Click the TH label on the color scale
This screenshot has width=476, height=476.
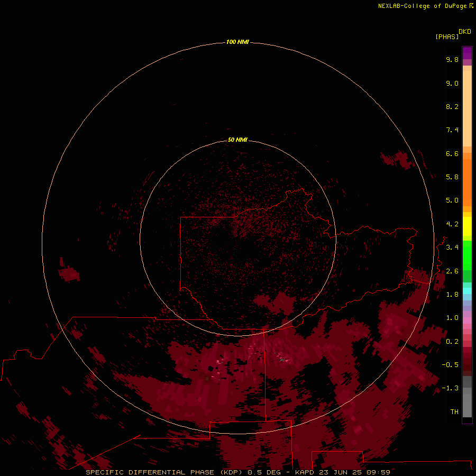454,412
